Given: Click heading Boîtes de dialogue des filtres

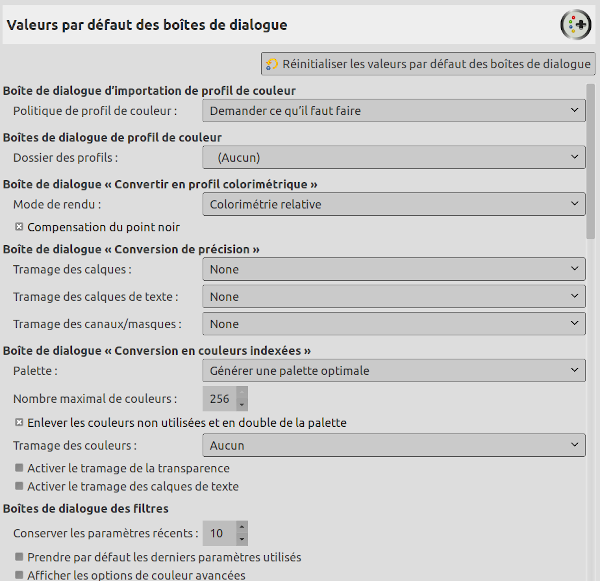Looking at the screenshot, I should pos(86,508).
